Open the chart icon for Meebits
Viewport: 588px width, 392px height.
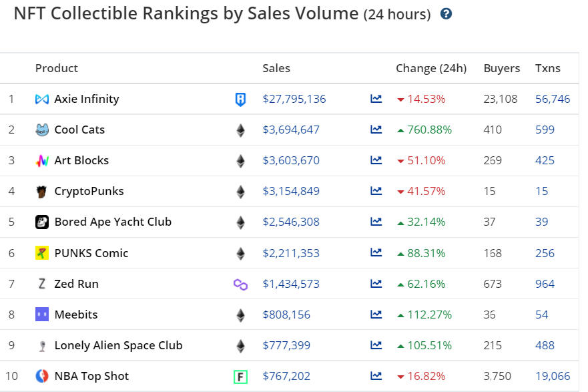tap(376, 315)
